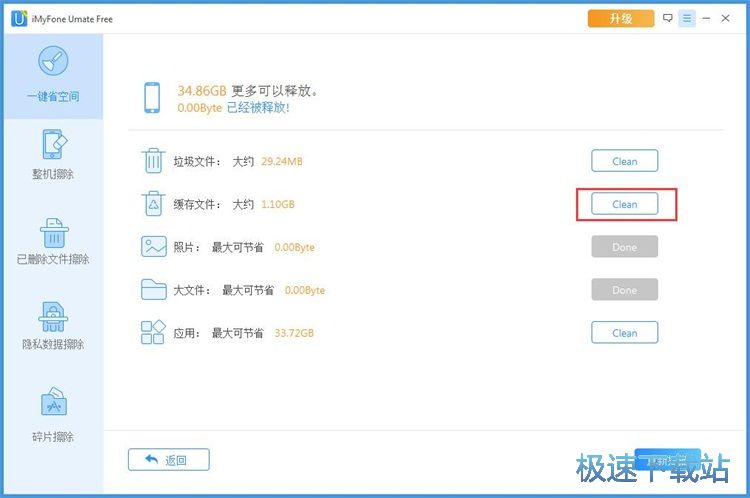750x498 pixels.
Task: Open the 整机擦除 sidebar tab
Action: click(x=53, y=153)
